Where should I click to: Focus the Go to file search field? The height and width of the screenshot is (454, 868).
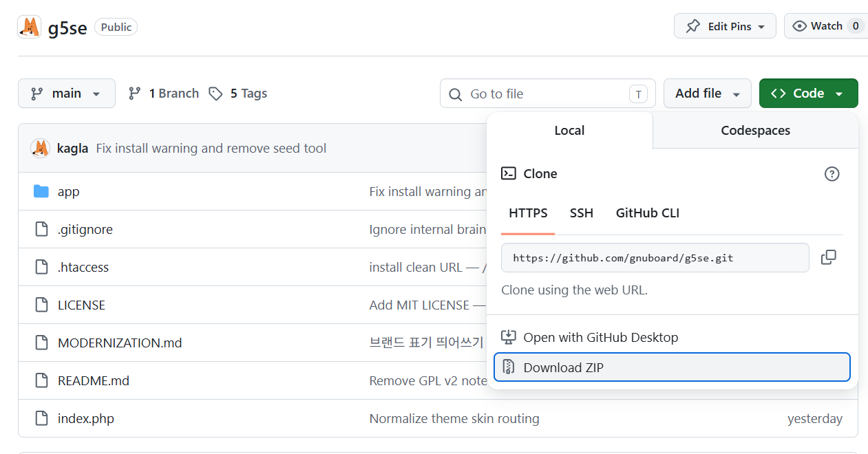tap(547, 94)
